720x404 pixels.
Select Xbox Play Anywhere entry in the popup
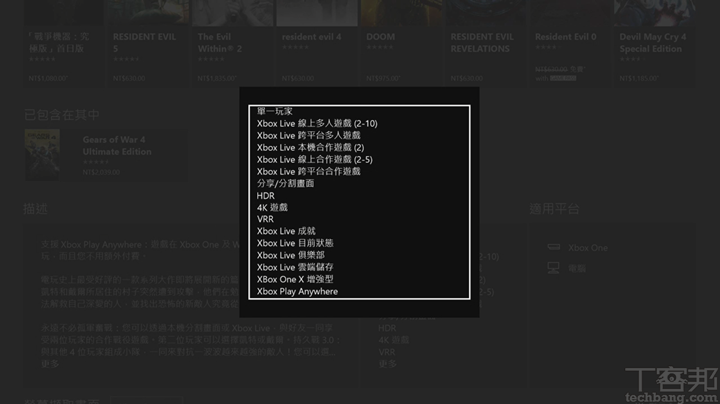[x=297, y=292]
